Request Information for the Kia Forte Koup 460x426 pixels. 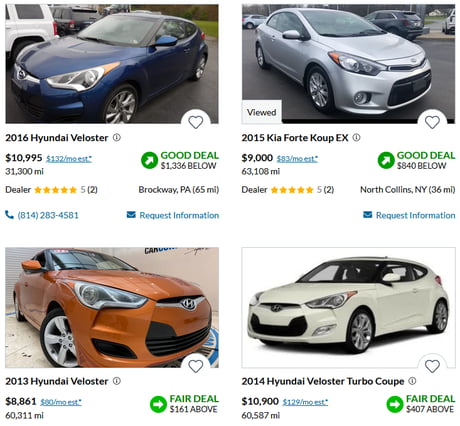click(409, 215)
